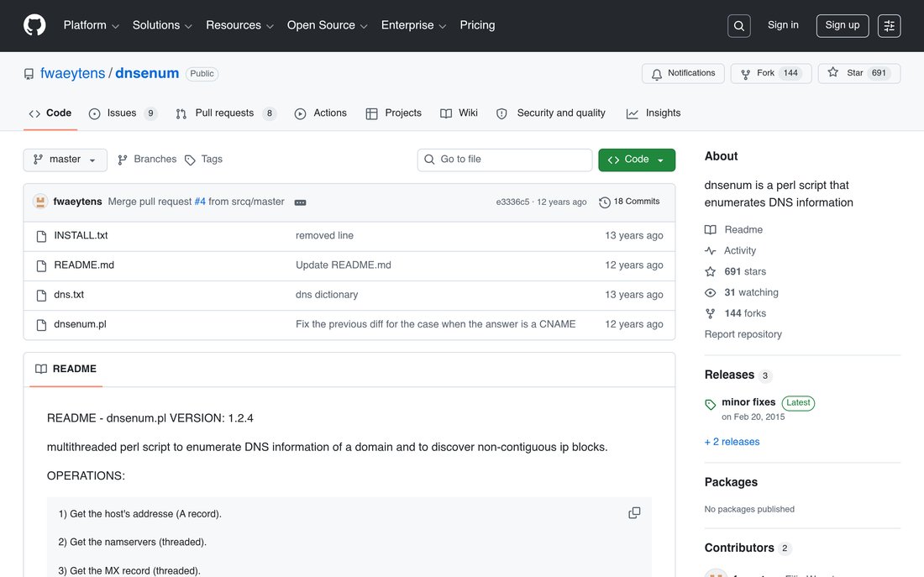The width and height of the screenshot is (924, 577).
Task: Click Sign in
Action: 783,25
